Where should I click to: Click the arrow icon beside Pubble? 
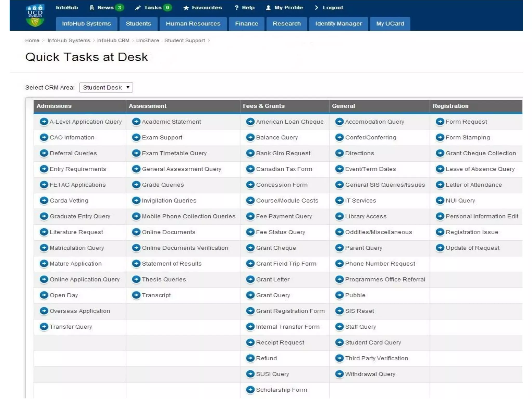339,295
